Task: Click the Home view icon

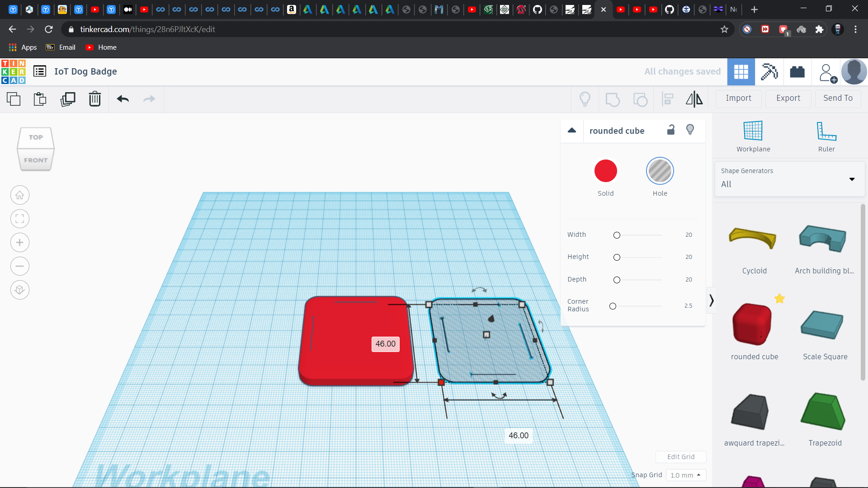Action: point(20,195)
